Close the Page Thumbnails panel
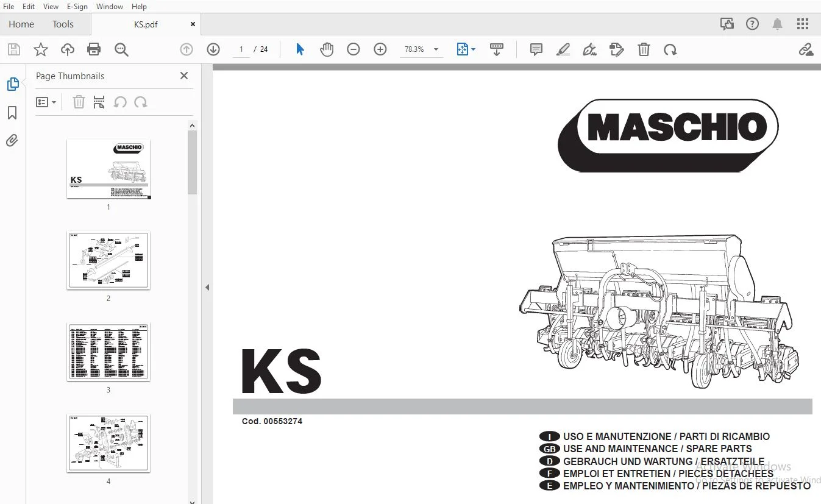This screenshot has height=504, width=821. (184, 76)
